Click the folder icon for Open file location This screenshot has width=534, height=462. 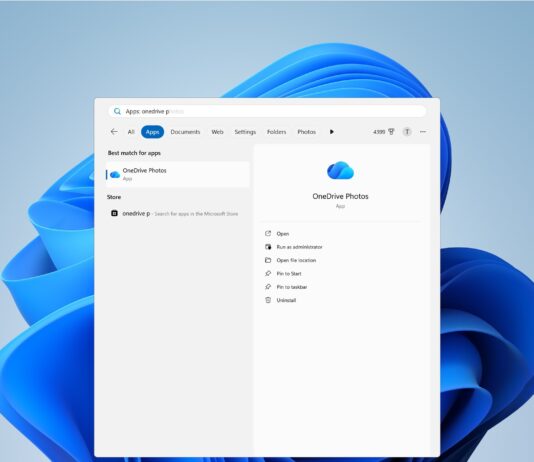(268, 260)
